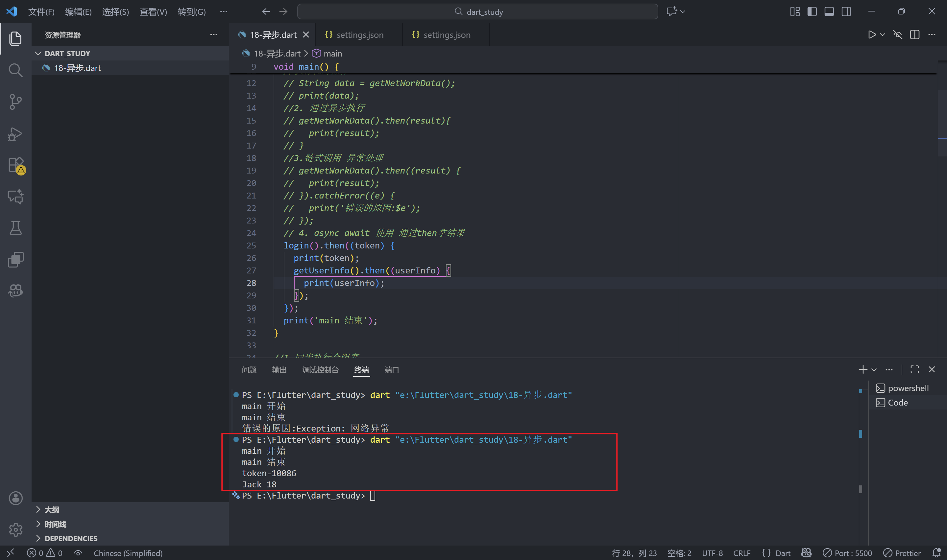The height and width of the screenshot is (560, 947).
Task: Open the 编辑(E) menu
Action: pyautogui.click(x=78, y=12)
